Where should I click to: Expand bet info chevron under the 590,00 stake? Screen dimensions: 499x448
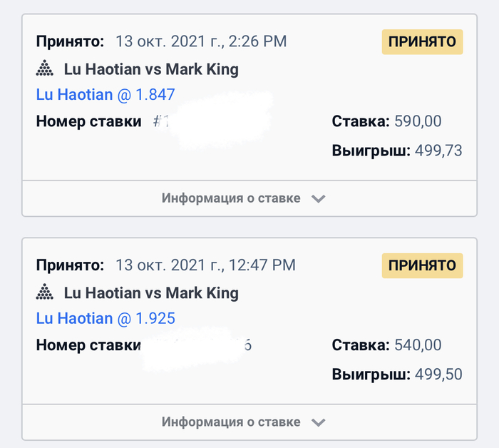tap(319, 198)
